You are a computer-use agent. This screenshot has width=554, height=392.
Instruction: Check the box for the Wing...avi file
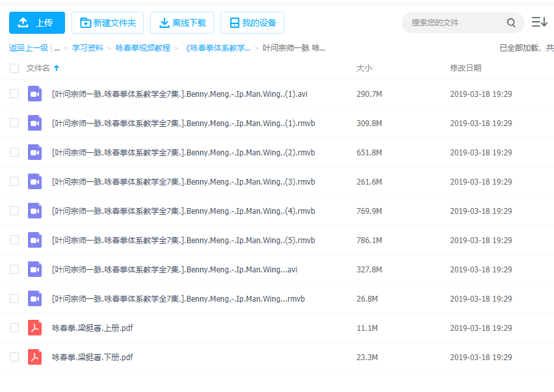pyautogui.click(x=14, y=269)
